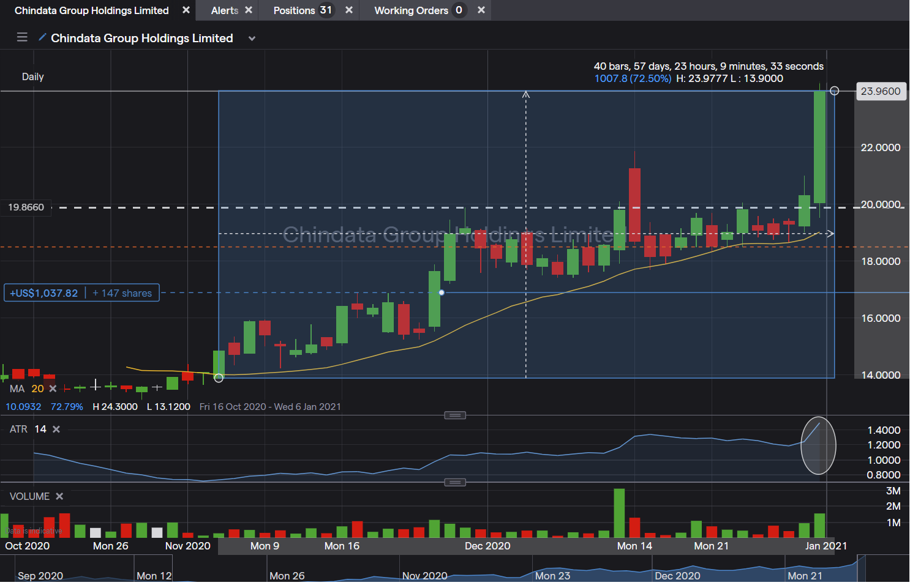Click the Jan 2021 date axis label
Image resolution: width=910 pixels, height=588 pixels.
[x=826, y=546]
